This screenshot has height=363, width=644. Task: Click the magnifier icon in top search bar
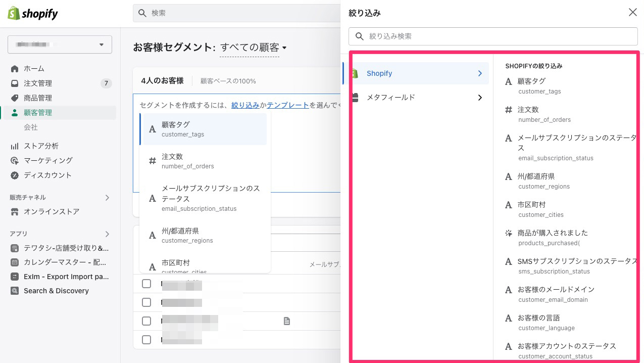click(x=142, y=13)
